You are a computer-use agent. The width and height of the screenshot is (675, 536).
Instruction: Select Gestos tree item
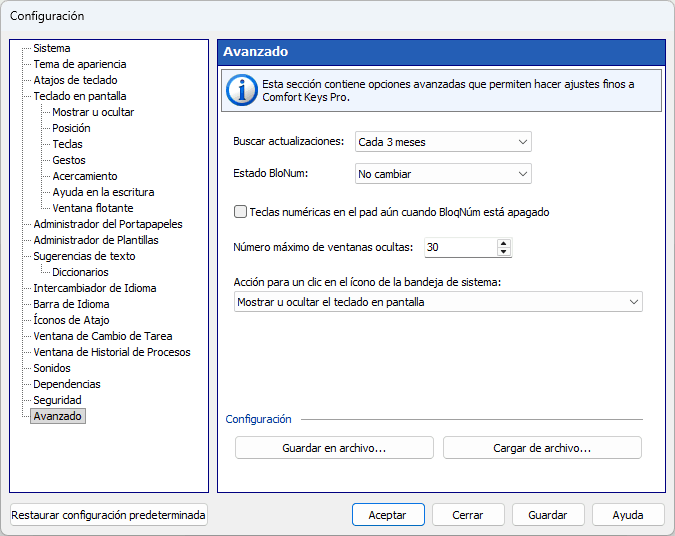click(x=69, y=160)
